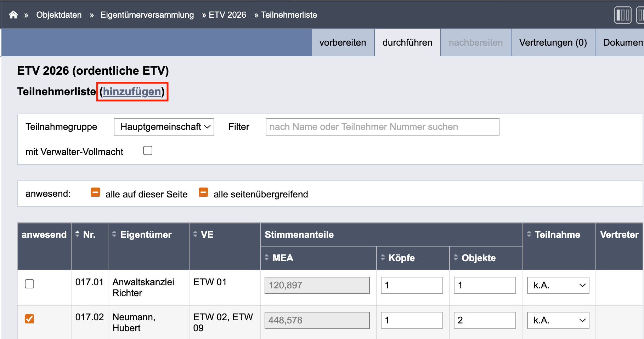Click the hinzufügen link
The height and width of the screenshot is (339, 644).
132,92
